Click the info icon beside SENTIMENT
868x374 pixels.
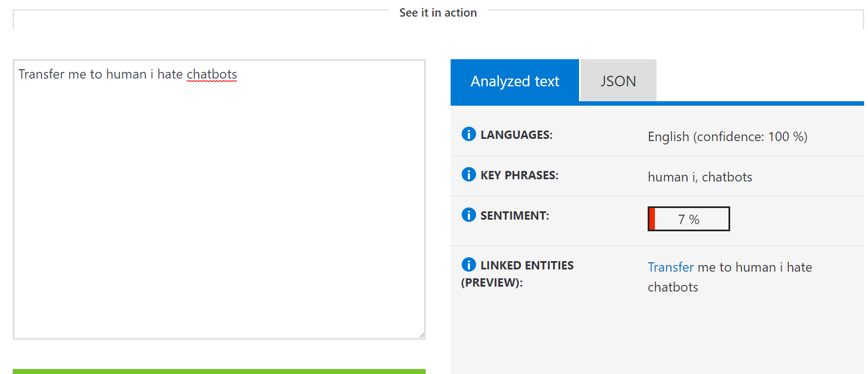tap(468, 215)
